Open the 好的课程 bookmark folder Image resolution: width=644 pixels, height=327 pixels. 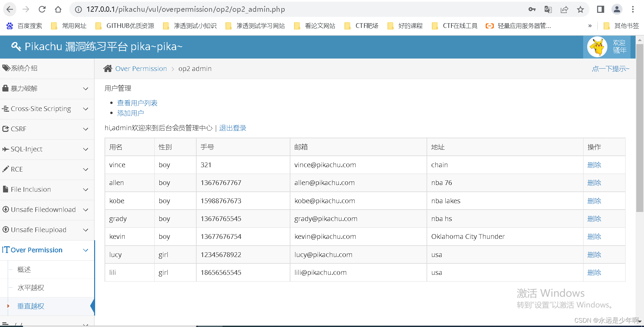(x=405, y=26)
